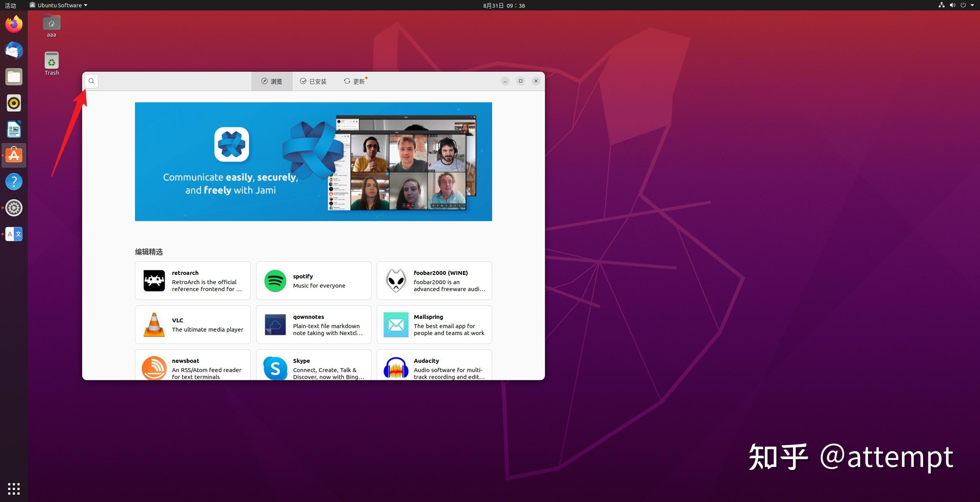Viewport: 980px width, 502px height.
Task: Select the foobar2000 (WINE) entry
Action: [434, 280]
